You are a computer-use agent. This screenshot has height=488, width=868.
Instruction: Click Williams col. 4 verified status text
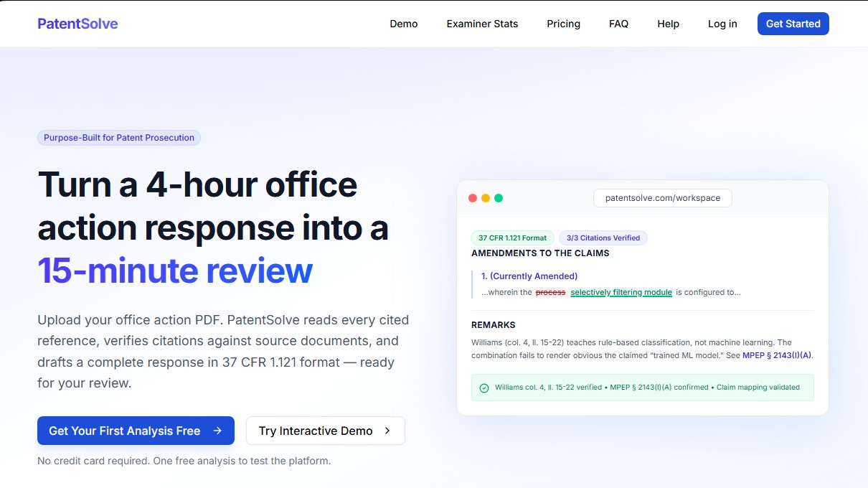647,388
